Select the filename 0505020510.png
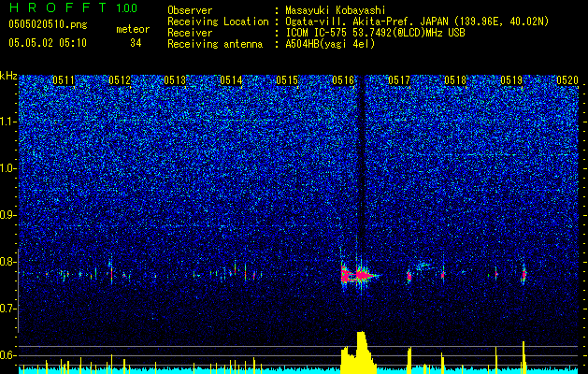The width and height of the screenshot is (588, 374). click(48, 24)
